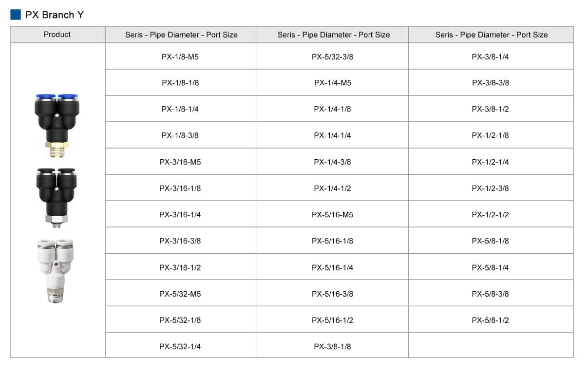Viewport: 588px width, 375px height.
Task: Select cell PX-3/8-1/8
Action: coord(332,346)
